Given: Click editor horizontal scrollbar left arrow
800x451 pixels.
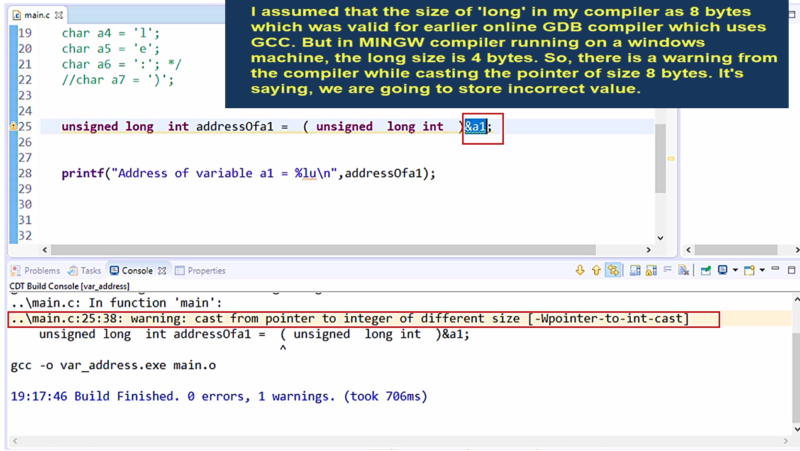Looking at the screenshot, I should coord(45,249).
